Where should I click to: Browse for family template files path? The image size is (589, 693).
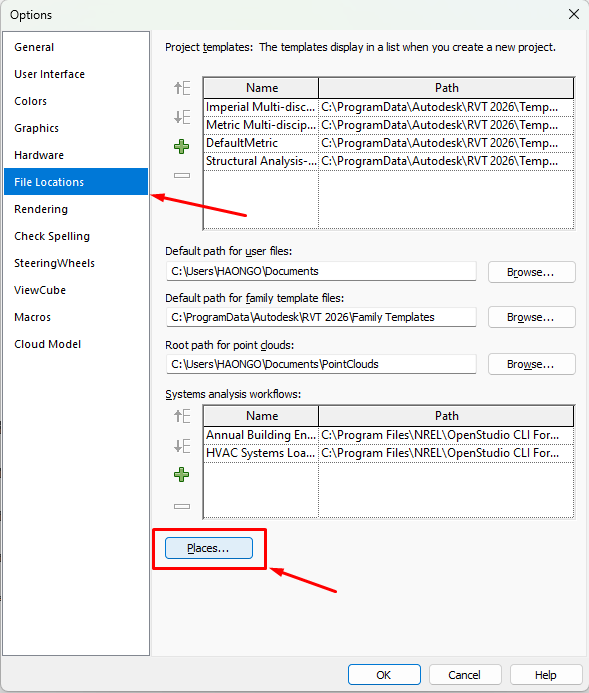[532, 317]
